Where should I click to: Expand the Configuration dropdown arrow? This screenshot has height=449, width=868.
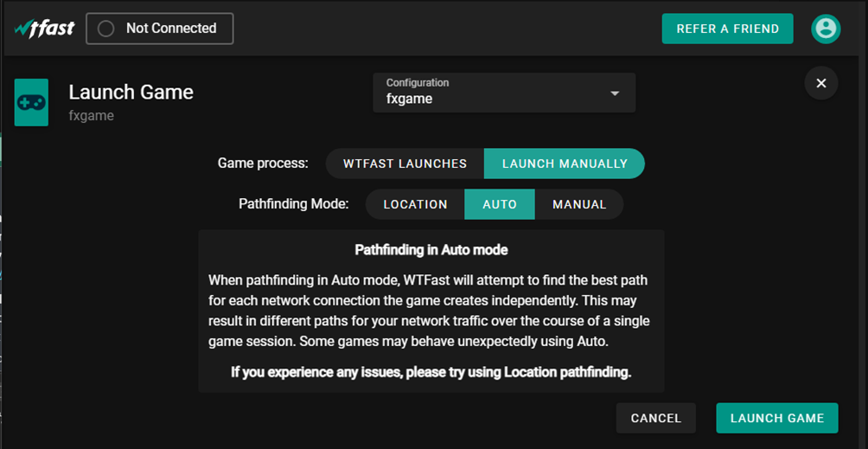(615, 93)
